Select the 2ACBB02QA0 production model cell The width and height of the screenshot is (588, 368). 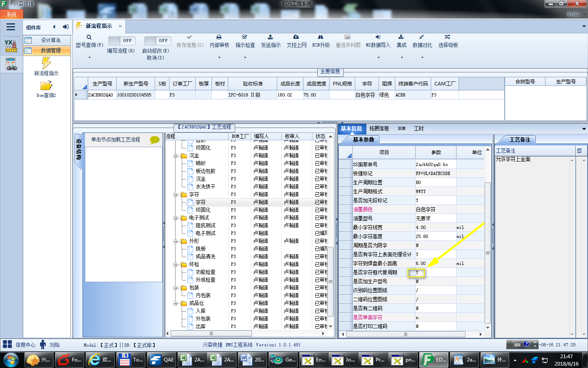(x=102, y=95)
